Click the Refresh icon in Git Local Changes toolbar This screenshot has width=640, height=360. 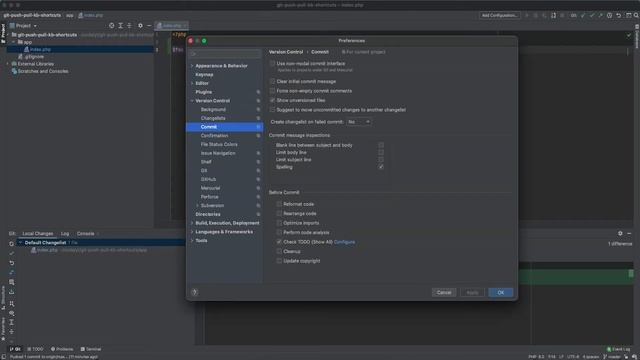11,244
